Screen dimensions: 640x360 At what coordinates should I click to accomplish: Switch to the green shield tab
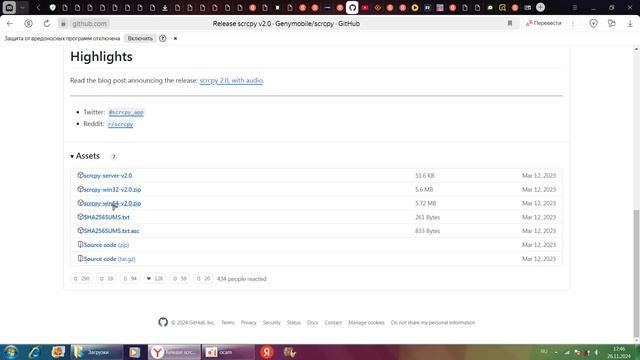[x=52, y=7]
